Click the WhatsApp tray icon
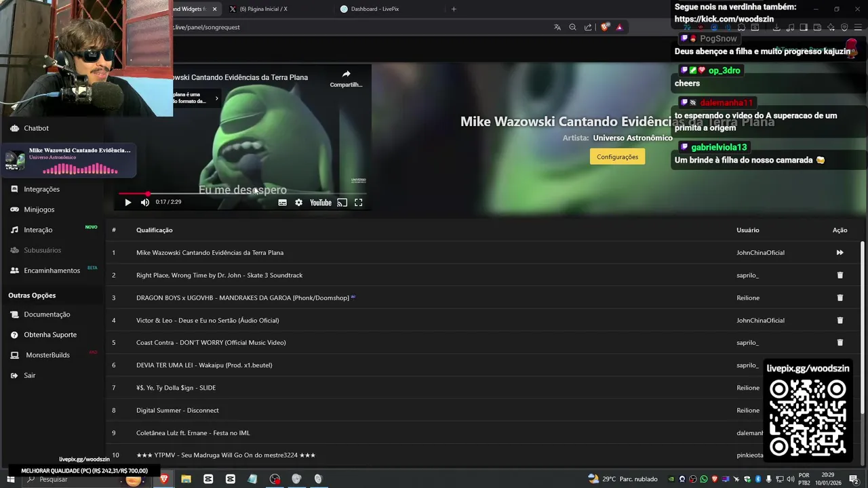The height and width of the screenshot is (488, 868). (704, 479)
